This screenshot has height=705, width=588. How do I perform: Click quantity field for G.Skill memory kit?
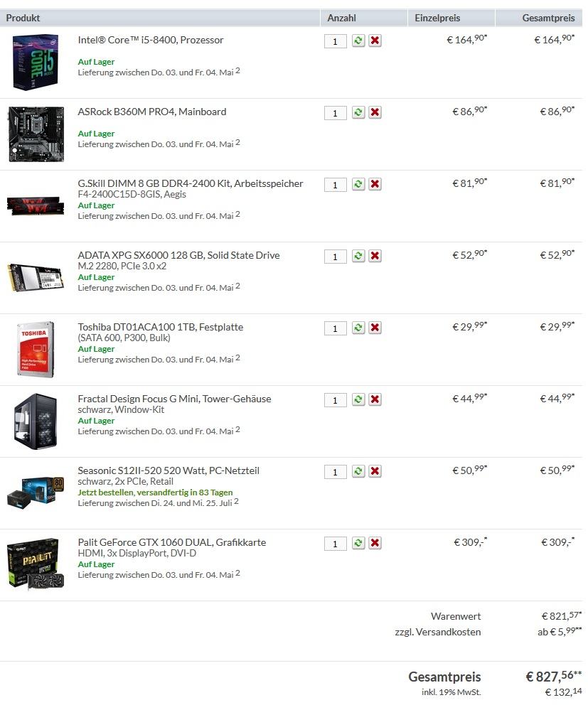pos(335,185)
